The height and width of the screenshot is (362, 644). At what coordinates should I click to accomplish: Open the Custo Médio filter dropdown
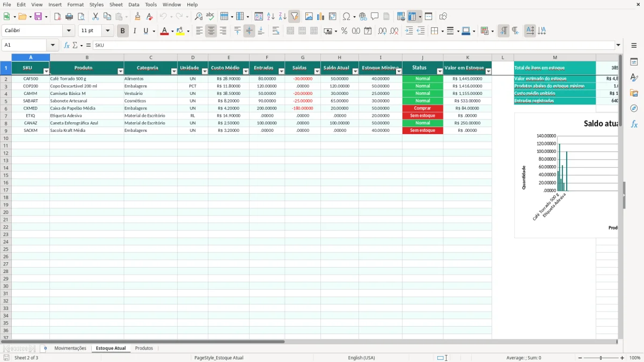246,71
